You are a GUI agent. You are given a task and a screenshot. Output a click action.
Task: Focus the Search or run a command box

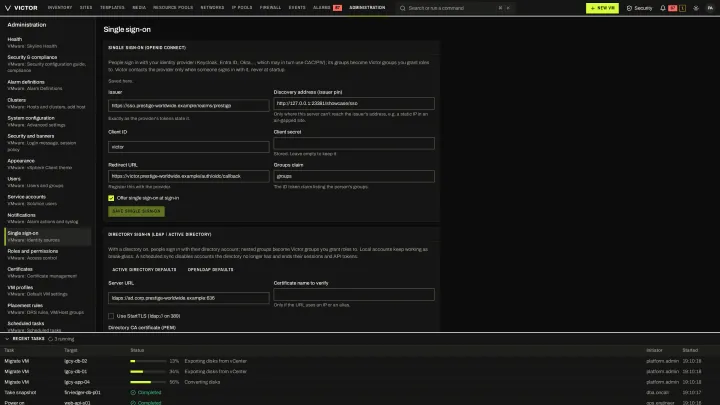tap(455, 8)
